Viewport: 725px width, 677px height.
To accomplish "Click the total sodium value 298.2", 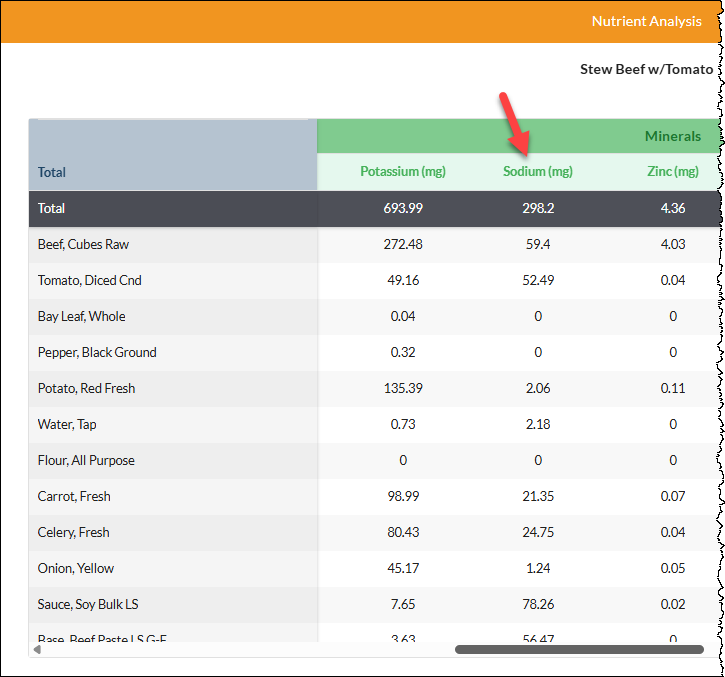I will pos(538,209).
